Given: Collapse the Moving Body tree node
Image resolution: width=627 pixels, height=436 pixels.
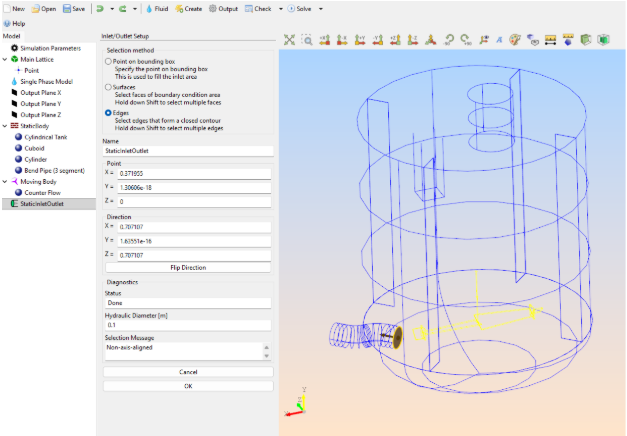Looking at the screenshot, I should (5, 182).
